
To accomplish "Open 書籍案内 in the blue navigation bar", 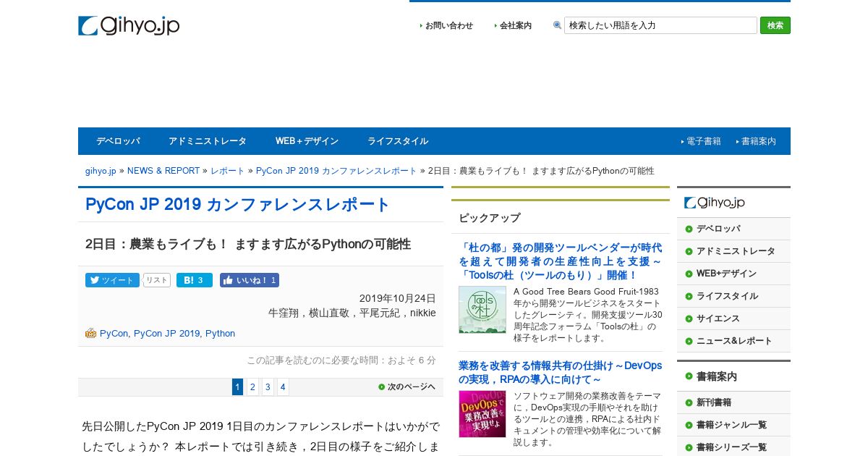I will pos(758,141).
